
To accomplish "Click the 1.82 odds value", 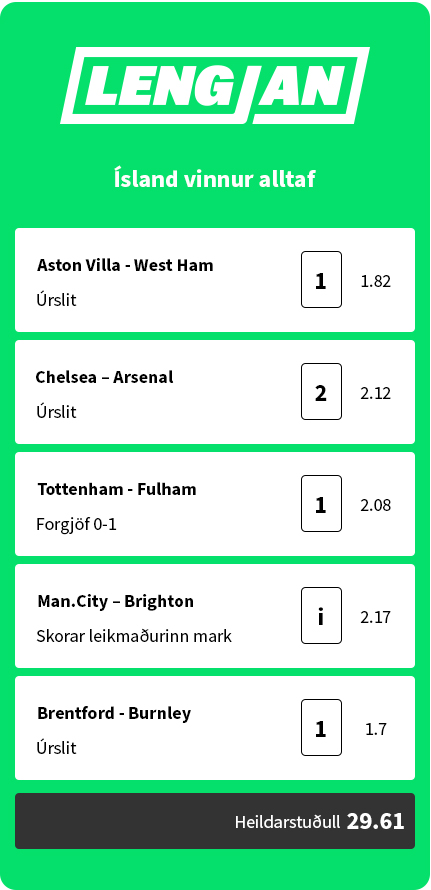I will point(376,281).
